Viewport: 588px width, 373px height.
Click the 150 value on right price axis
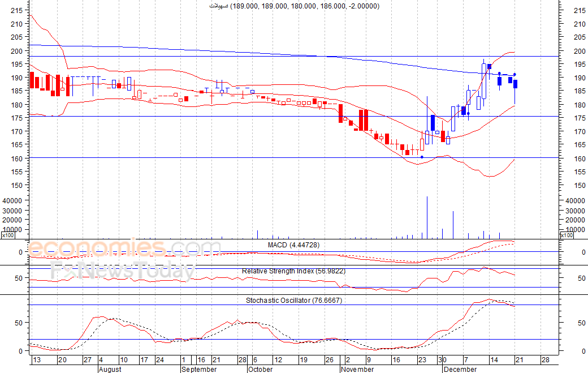(580, 186)
